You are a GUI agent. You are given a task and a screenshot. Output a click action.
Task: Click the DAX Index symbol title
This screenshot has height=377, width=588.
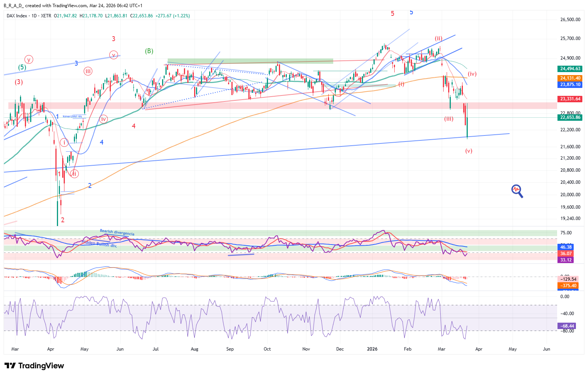click(17, 16)
